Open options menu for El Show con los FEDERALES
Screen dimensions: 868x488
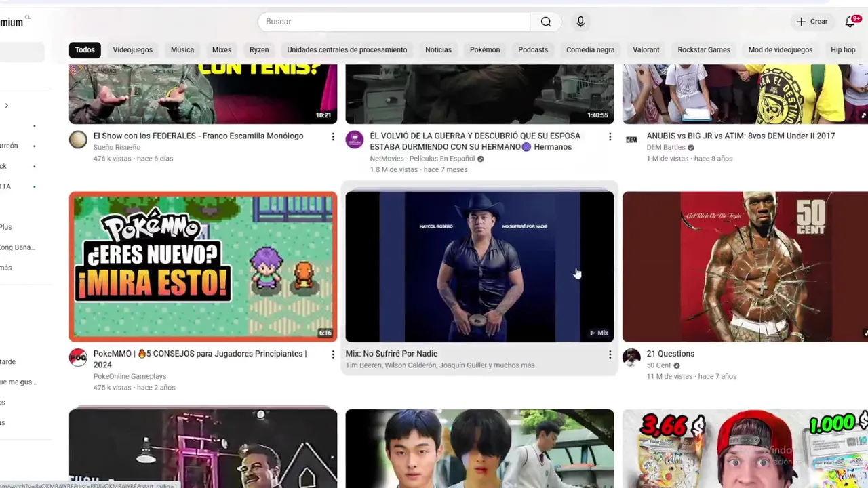[x=332, y=137]
